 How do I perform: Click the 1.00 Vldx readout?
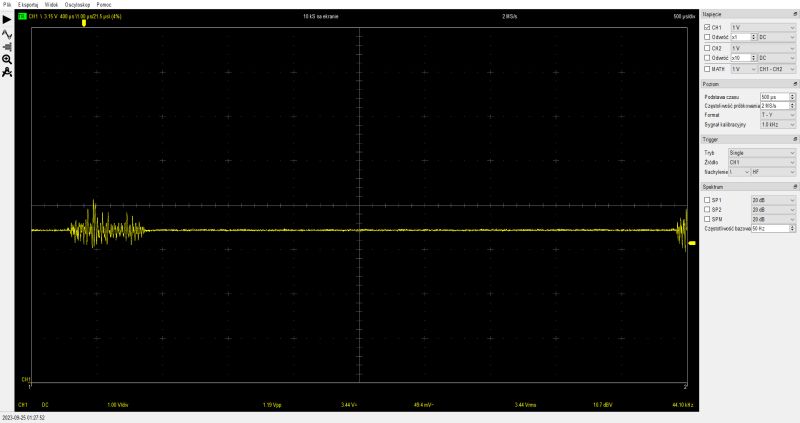point(117,405)
